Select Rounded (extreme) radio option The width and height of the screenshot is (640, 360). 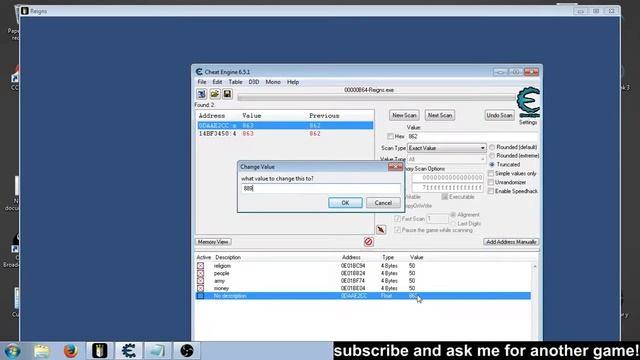[x=492, y=156]
